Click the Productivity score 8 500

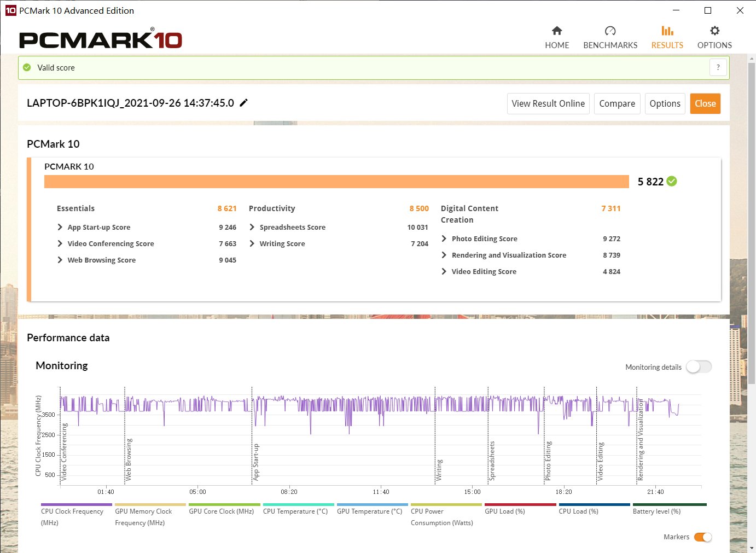coord(419,208)
